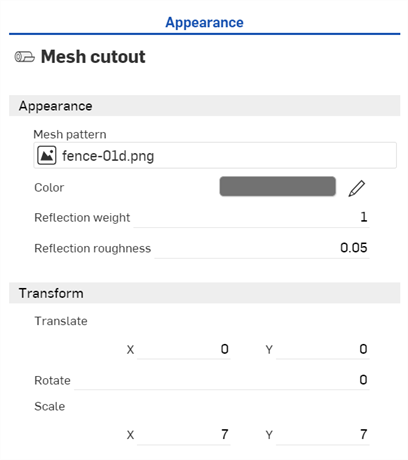Click the Color label
408x460 pixels.
[x=49, y=188]
